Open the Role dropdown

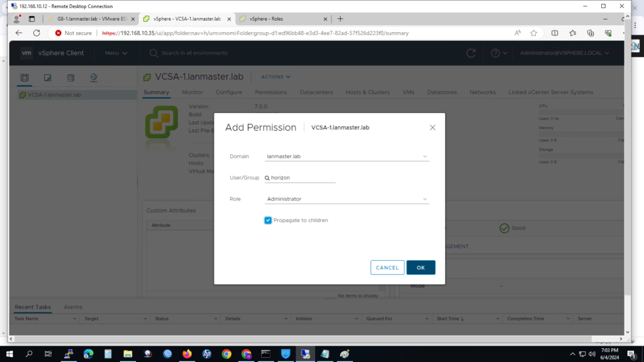[x=347, y=199]
